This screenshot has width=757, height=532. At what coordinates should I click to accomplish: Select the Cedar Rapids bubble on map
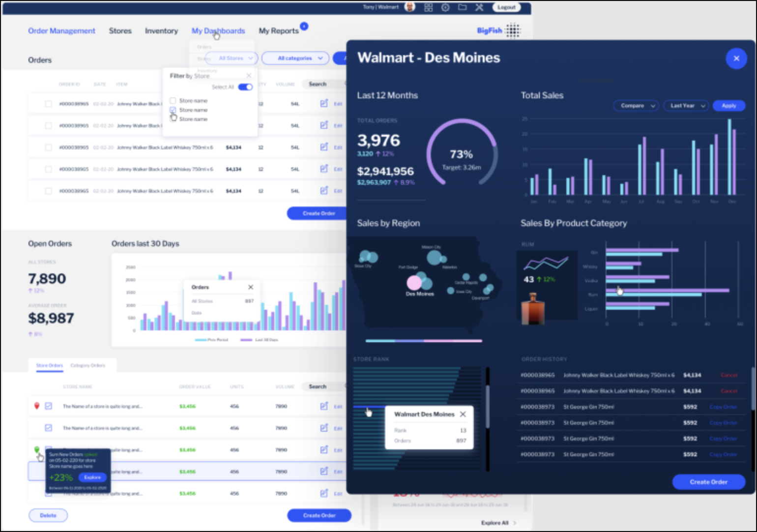pos(466,277)
